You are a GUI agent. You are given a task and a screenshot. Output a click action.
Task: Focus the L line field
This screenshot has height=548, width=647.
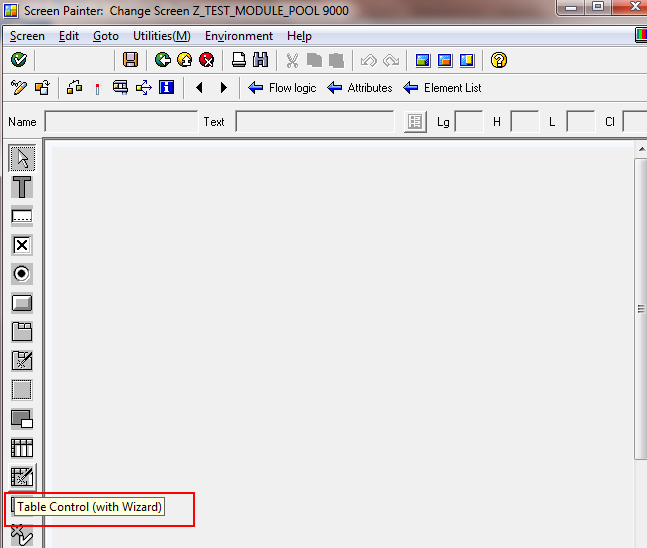[x=581, y=122]
